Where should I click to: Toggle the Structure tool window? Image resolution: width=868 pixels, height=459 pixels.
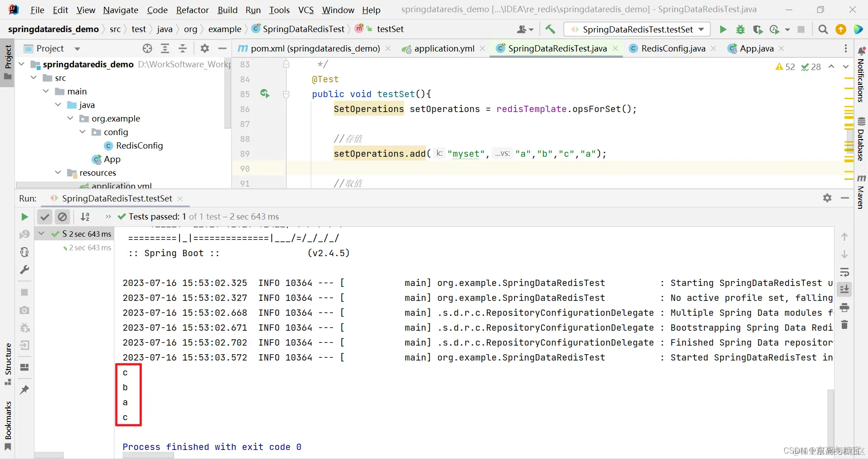coord(8,364)
